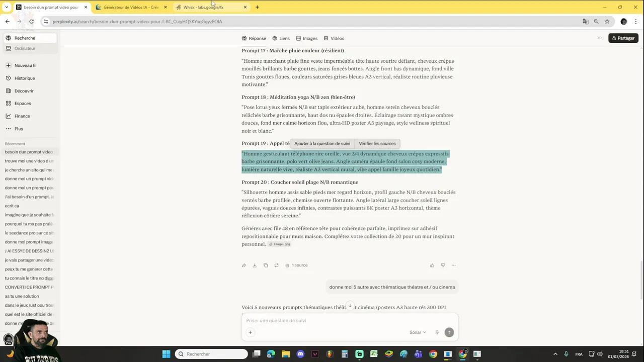The image size is (644, 362).
Task: Click Ajouter à la question de suivi
Action: tap(323, 144)
